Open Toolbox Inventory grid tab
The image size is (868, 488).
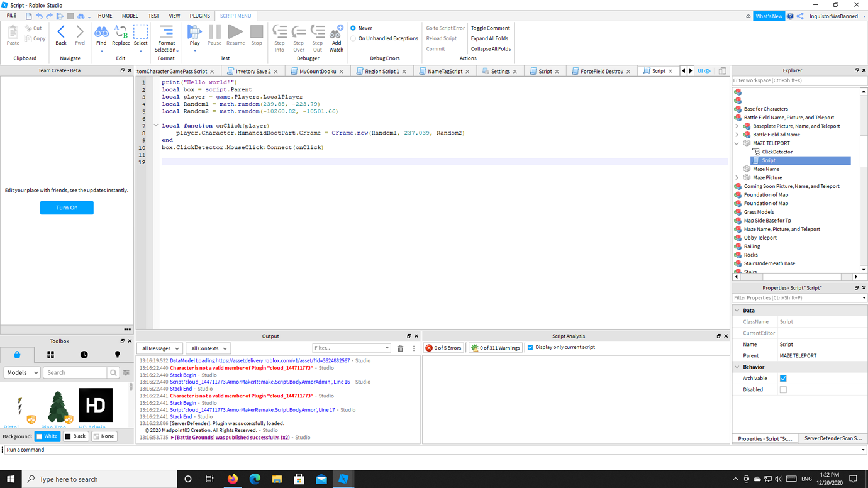pyautogui.click(x=50, y=355)
